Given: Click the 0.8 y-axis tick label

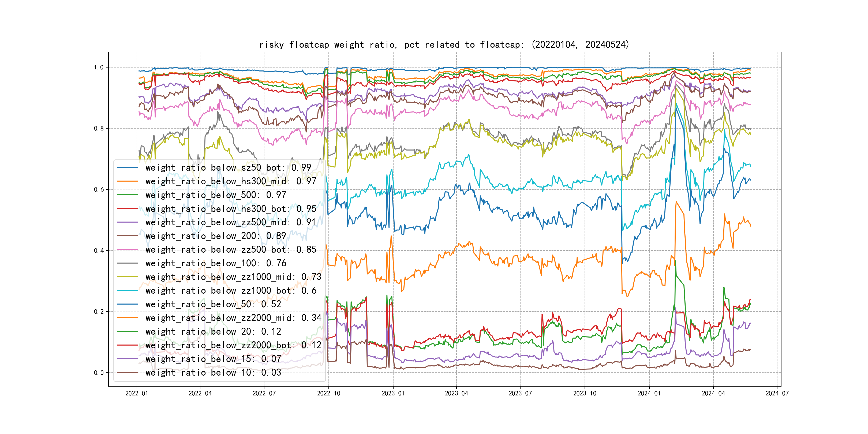Looking at the screenshot, I should coord(98,128).
